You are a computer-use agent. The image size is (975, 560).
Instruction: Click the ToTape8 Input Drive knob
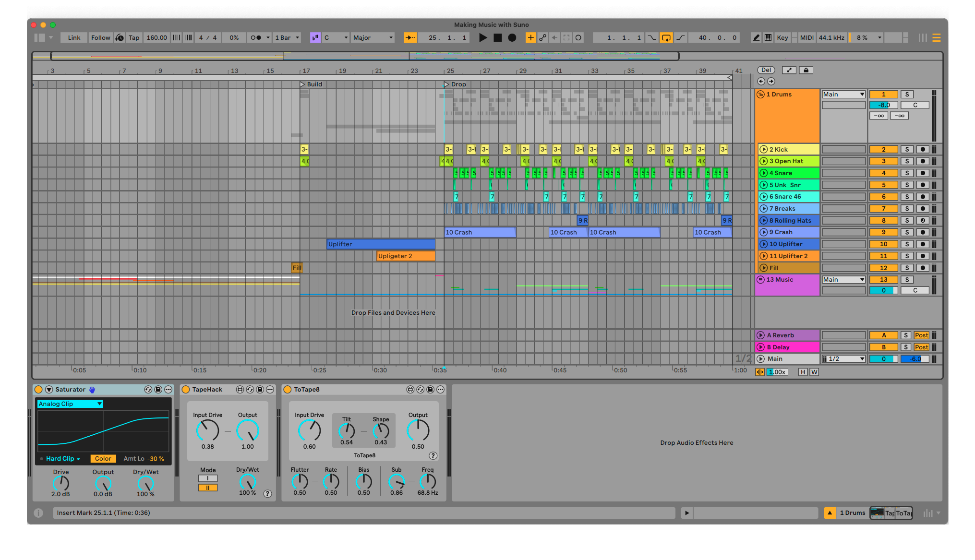[x=309, y=430]
